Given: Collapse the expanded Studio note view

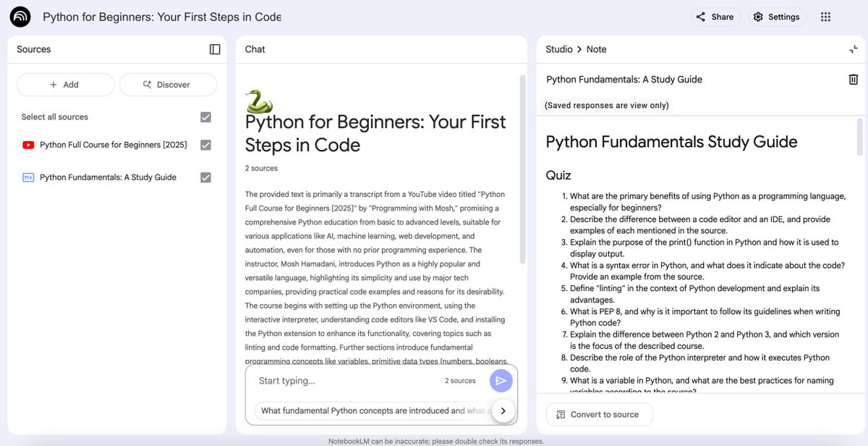Looking at the screenshot, I should 854,49.
